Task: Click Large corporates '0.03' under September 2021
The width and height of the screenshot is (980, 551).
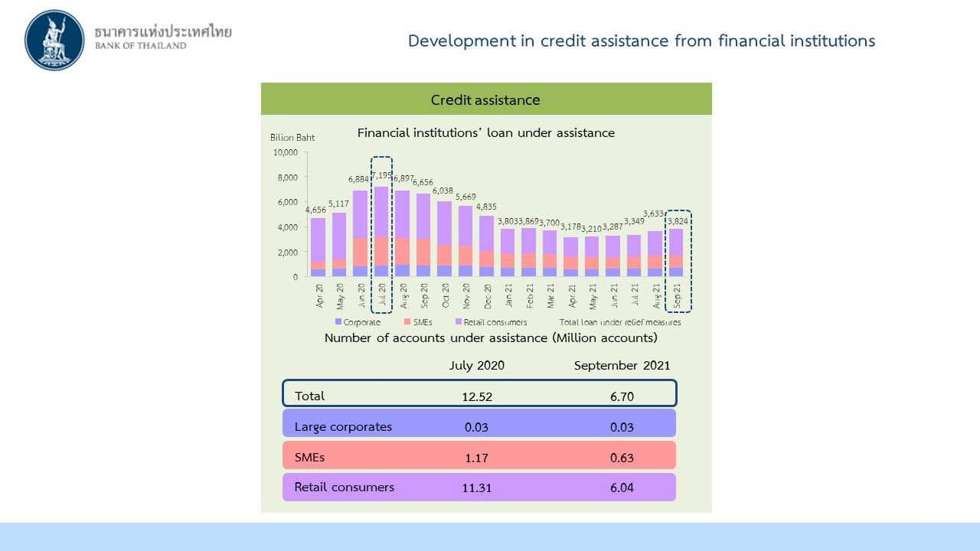Action: pyautogui.click(x=622, y=427)
